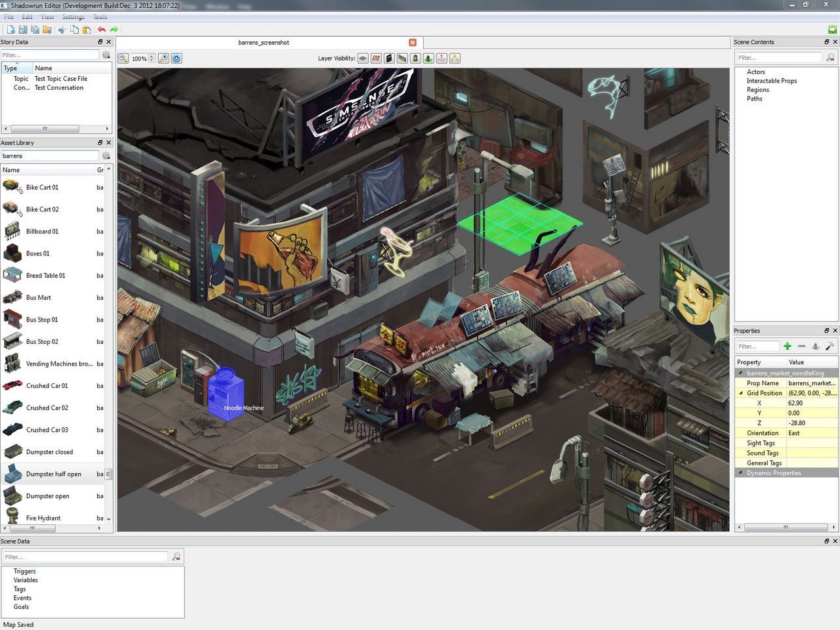Toggle the ground tile layer visibility
The image size is (840, 630).
[362, 58]
